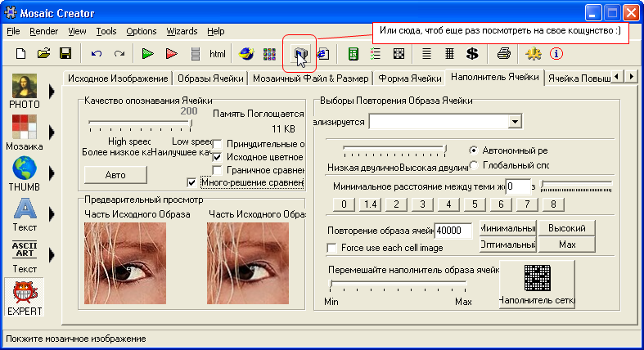Click the stacked list icon beside html
The image size is (644, 350).
point(196,54)
